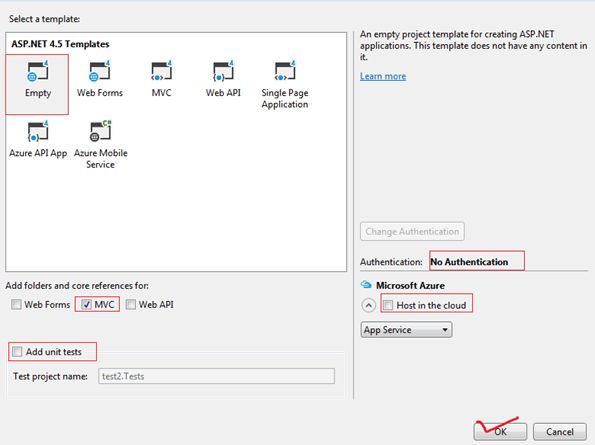Select the Empty template icon
595x445 pixels.
point(38,71)
